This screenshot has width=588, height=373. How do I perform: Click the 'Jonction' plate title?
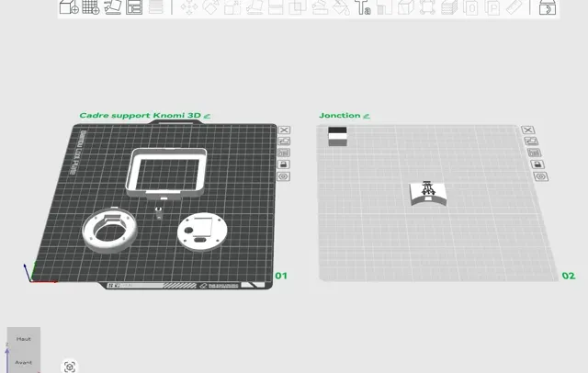point(340,115)
